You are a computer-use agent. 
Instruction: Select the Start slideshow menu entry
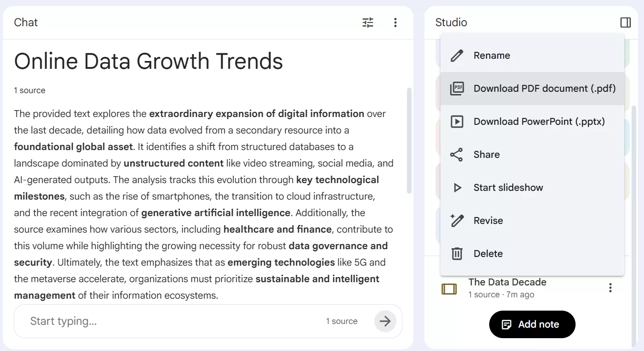pos(508,188)
